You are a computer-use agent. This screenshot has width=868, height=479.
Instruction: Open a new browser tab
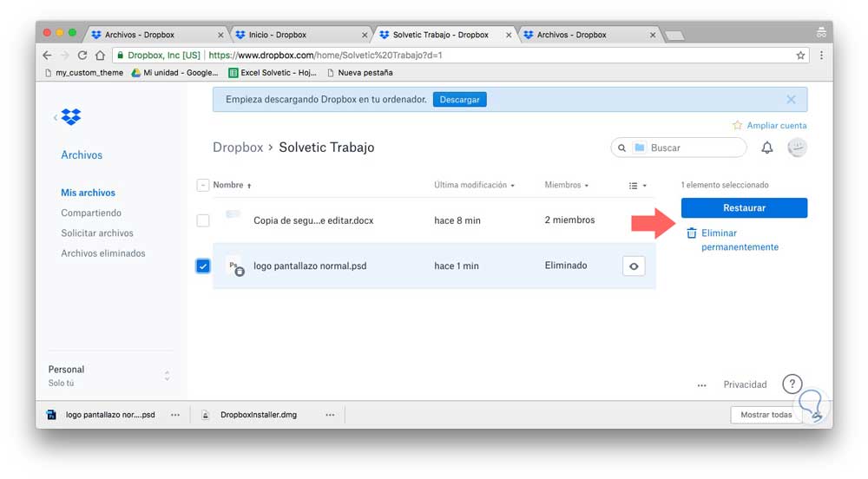[674, 36]
